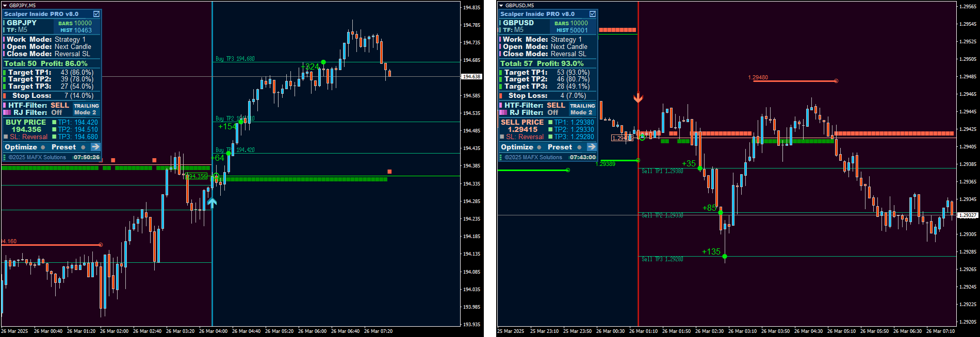Image resolution: width=980 pixels, height=337 pixels.
Task: Click the green grip dots beside ©2025 MAFX on GBPUSD panel
Action: pos(500,157)
